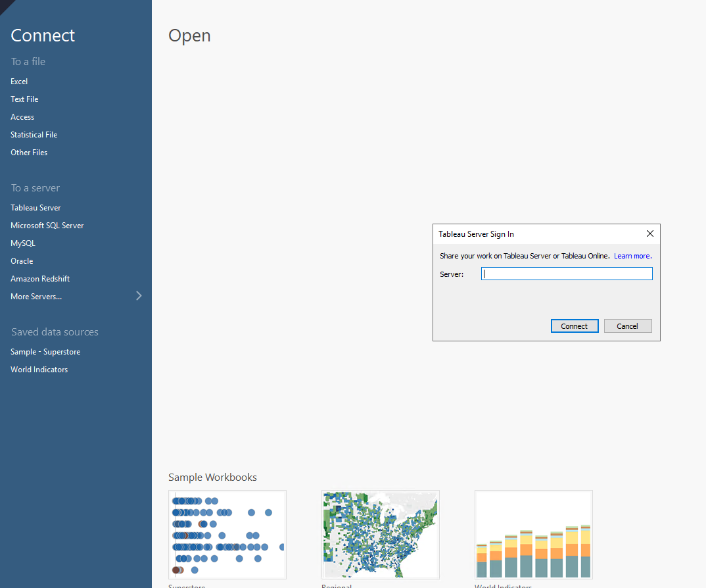Open the Excel file connector
This screenshot has width=706, height=588.
coord(19,82)
